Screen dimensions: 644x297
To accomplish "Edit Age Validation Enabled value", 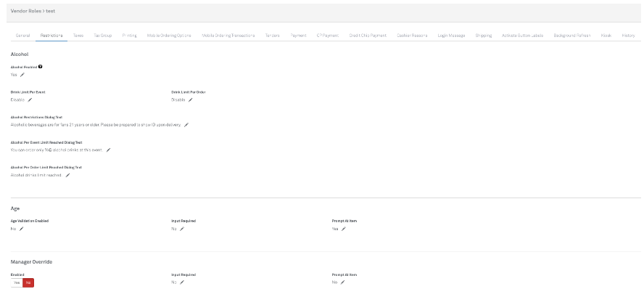I will (22, 229).
